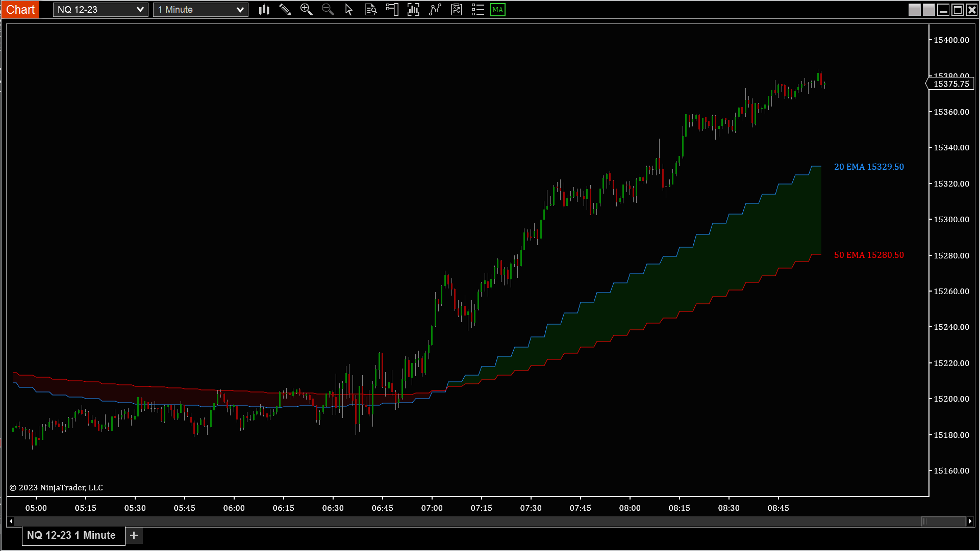
Task: Activate the zoom in tool
Action: 307,9
